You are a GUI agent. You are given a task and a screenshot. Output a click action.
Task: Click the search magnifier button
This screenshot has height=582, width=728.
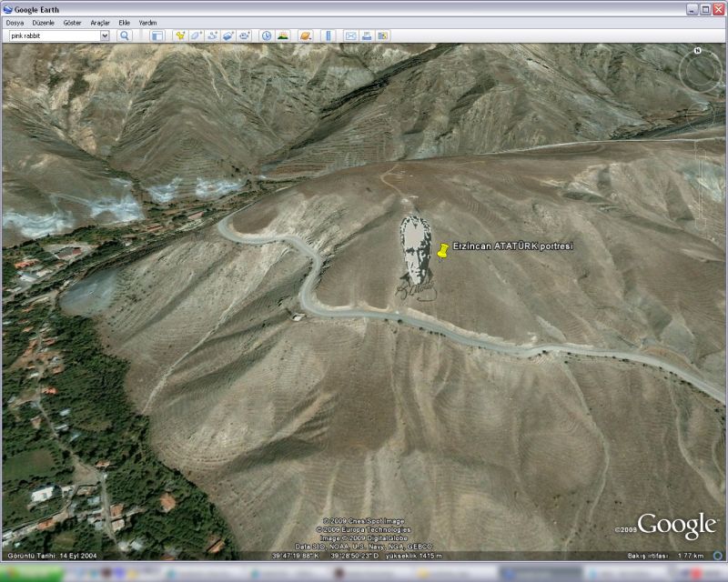coord(124,35)
